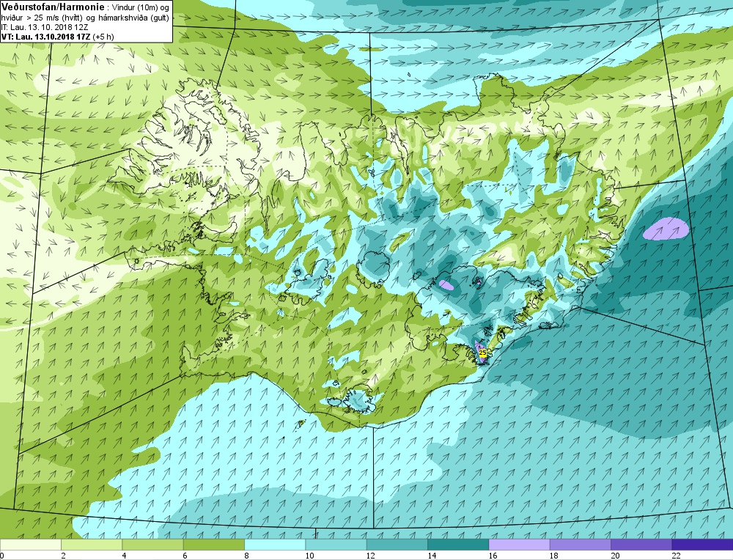Click the legend label '0'
The image size is (733, 560).
coord(2,556)
